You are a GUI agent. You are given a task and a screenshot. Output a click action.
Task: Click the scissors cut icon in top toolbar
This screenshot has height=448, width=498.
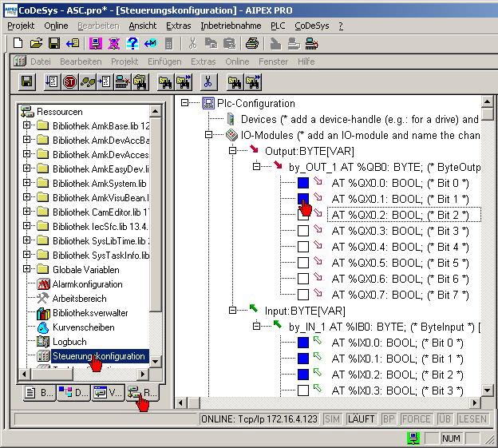pos(192,43)
